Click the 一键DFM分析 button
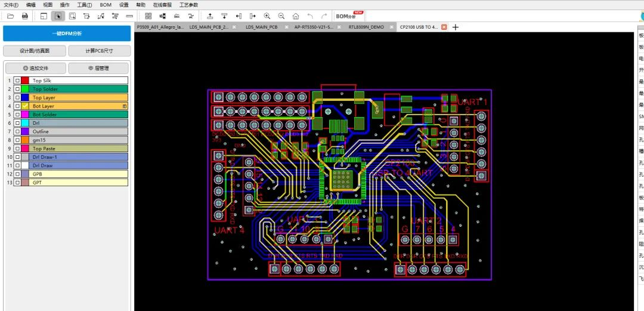This screenshot has width=644, height=311. pyautogui.click(x=66, y=33)
